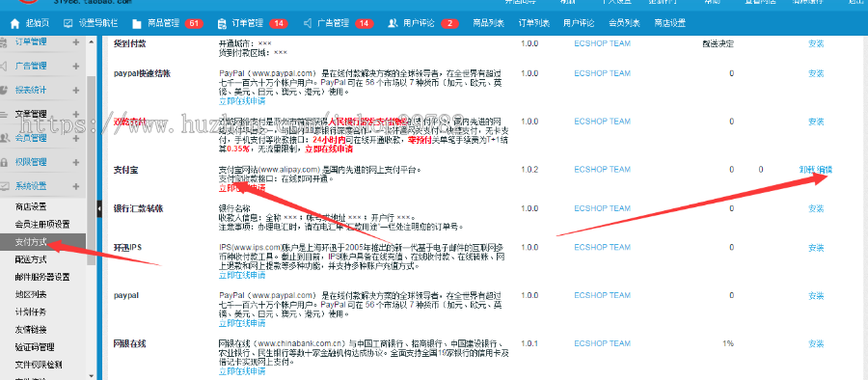Click the sidebar 权限管理 lock icon

pos(5,162)
